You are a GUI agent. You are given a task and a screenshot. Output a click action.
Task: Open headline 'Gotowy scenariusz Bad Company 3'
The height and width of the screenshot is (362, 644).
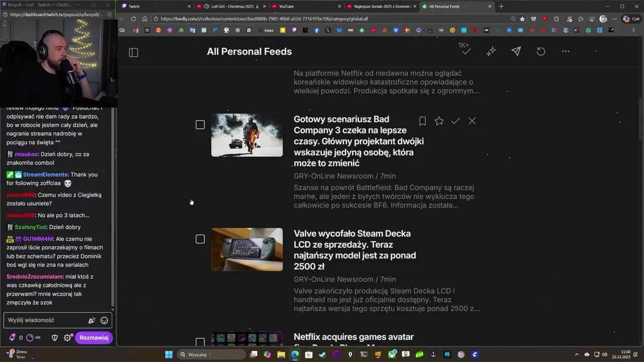(x=359, y=141)
